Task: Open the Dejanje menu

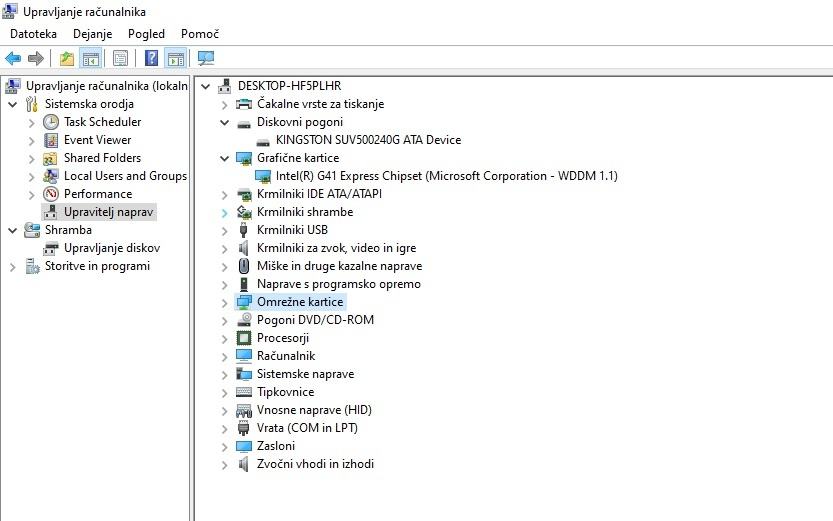Action: [x=92, y=34]
